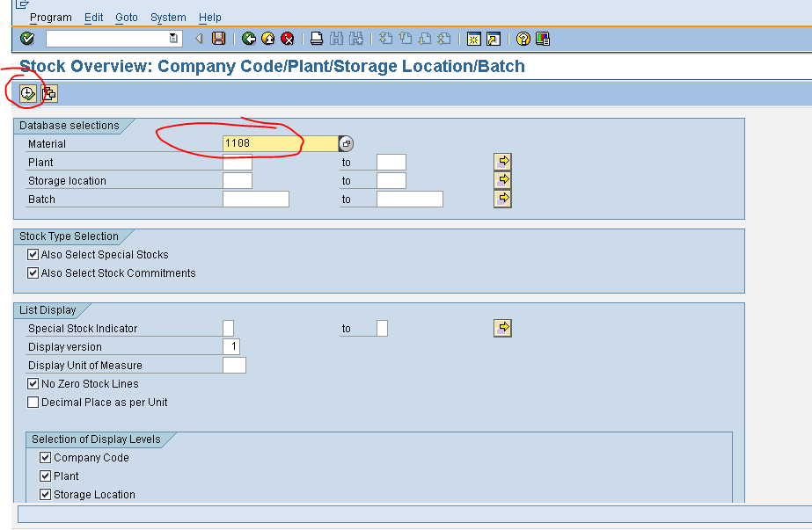Execute the stock overview report
Viewport: 812px width, 530px height.
pyautogui.click(x=26, y=92)
